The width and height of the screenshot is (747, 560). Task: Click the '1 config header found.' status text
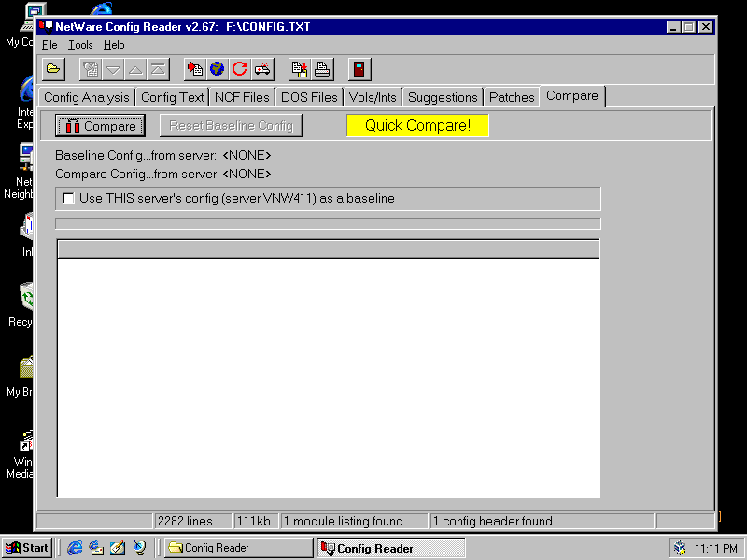coord(543,521)
